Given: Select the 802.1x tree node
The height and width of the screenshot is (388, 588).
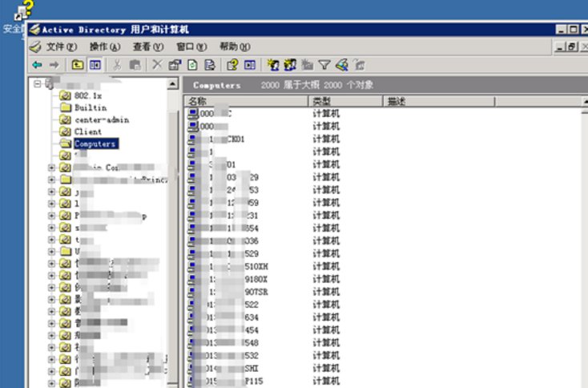Looking at the screenshot, I should [88, 95].
